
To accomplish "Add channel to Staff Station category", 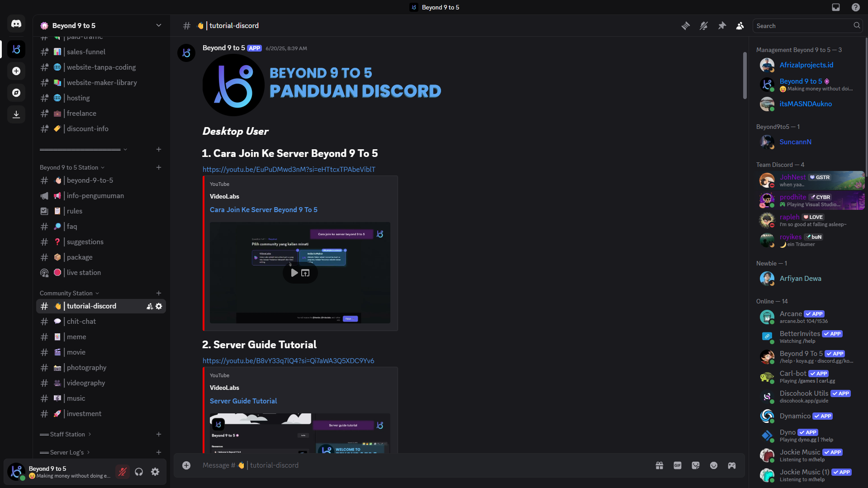I will coord(159,434).
